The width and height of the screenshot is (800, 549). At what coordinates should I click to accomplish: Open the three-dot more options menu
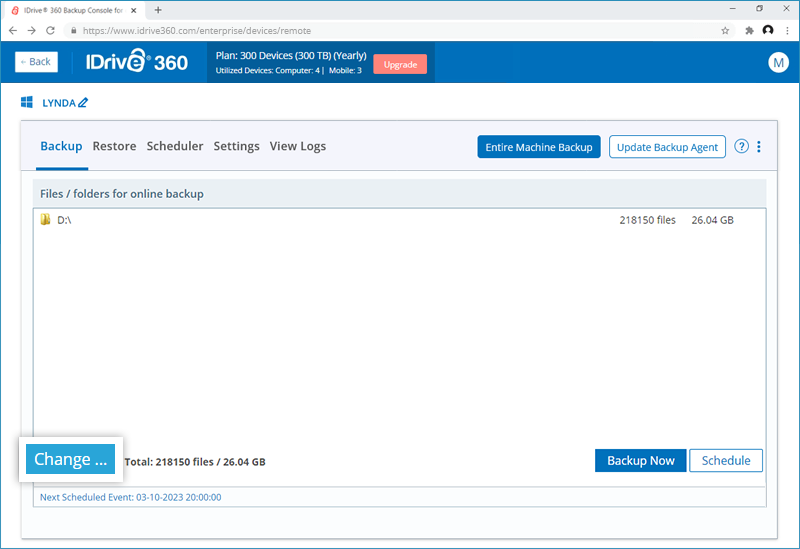(x=759, y=146)
